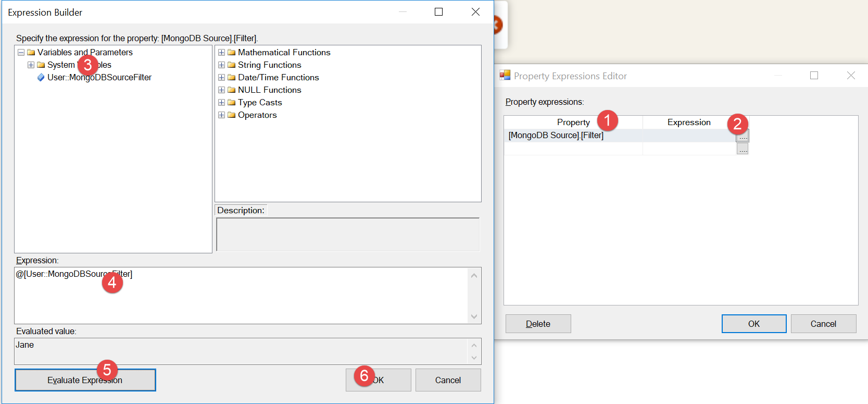Confirm Expression Builder with OK
This screenshot has width=868, height=404.
coord(379,380)
